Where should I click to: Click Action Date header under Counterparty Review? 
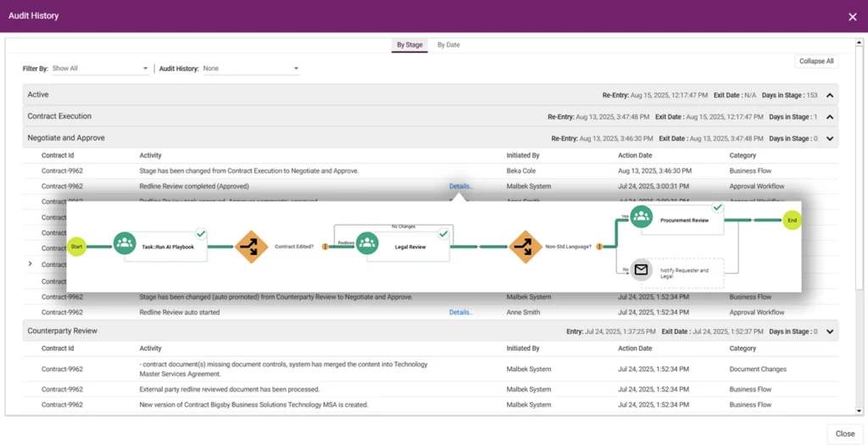point(636,348)
